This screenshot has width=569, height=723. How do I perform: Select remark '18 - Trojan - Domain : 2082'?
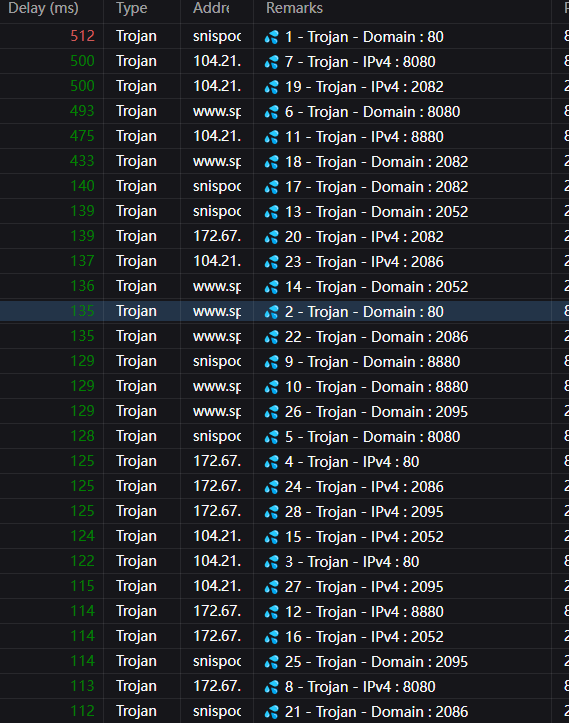tap(376, 162)
